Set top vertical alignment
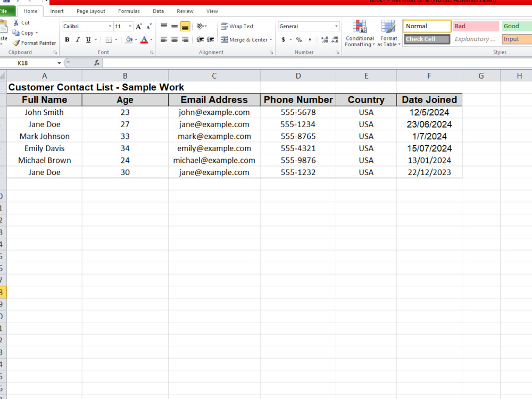 [164, 26]
